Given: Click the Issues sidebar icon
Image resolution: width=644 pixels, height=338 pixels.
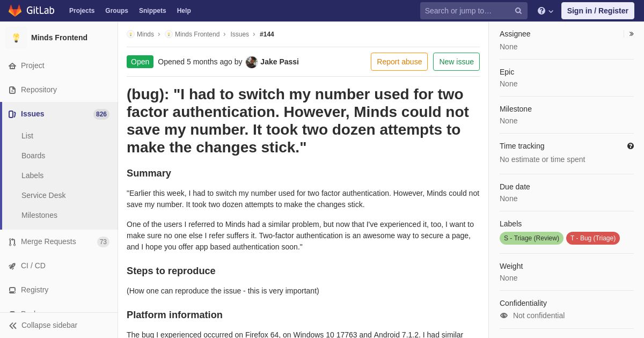Looking at the screenshot, I should [x=12, y=114].
